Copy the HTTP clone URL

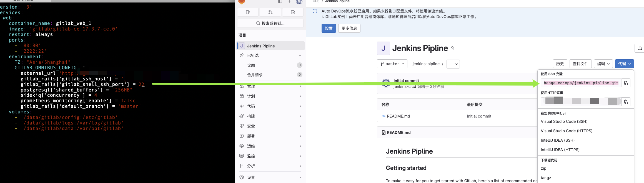(x=626, y=102)
